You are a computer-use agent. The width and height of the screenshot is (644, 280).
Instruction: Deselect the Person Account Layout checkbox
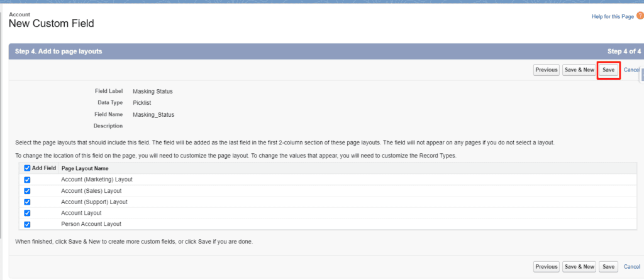point(27,224)
